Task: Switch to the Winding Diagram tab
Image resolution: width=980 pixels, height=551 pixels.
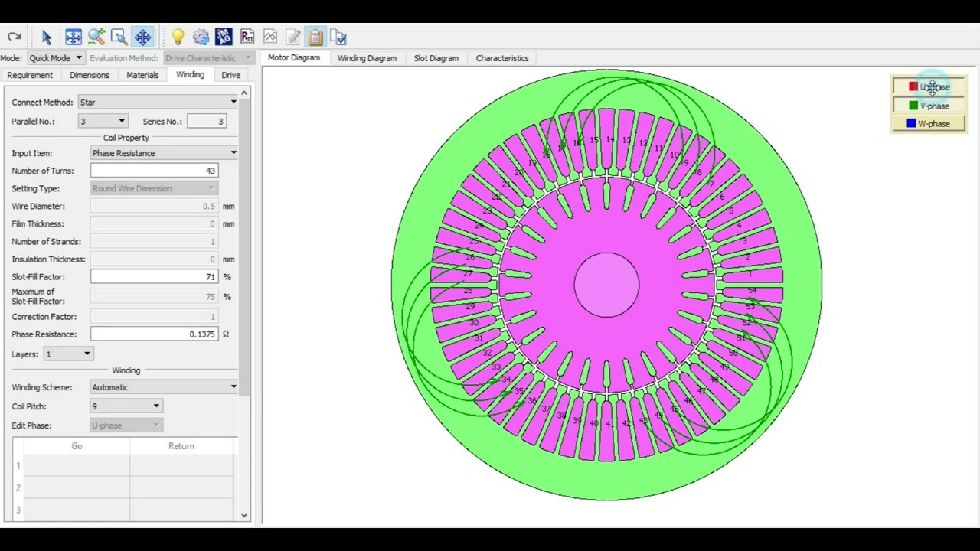Action: [x=367, y=58]
